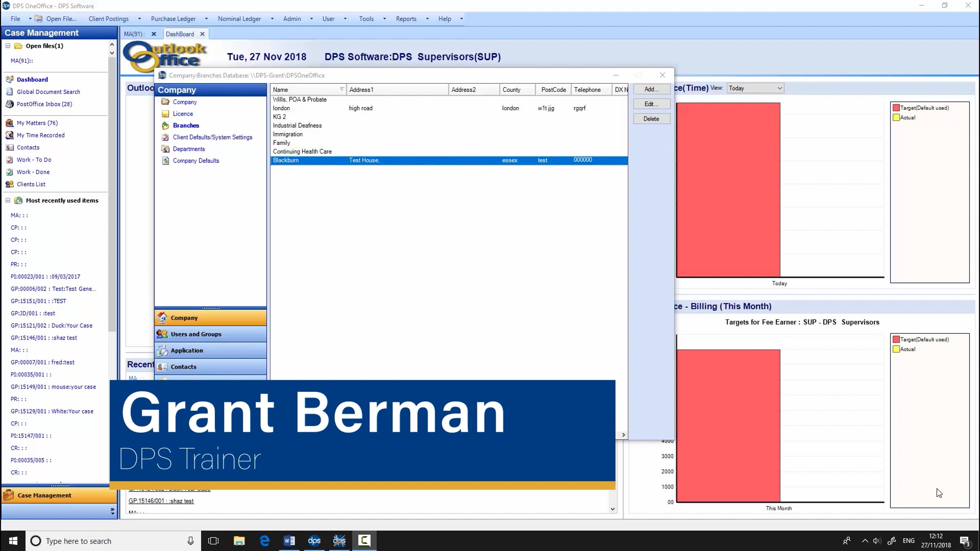Image resolution: width=980 pixels, height=551 pixels.
Task: Switch to Word in the taskbar
Action: (289, 541)
